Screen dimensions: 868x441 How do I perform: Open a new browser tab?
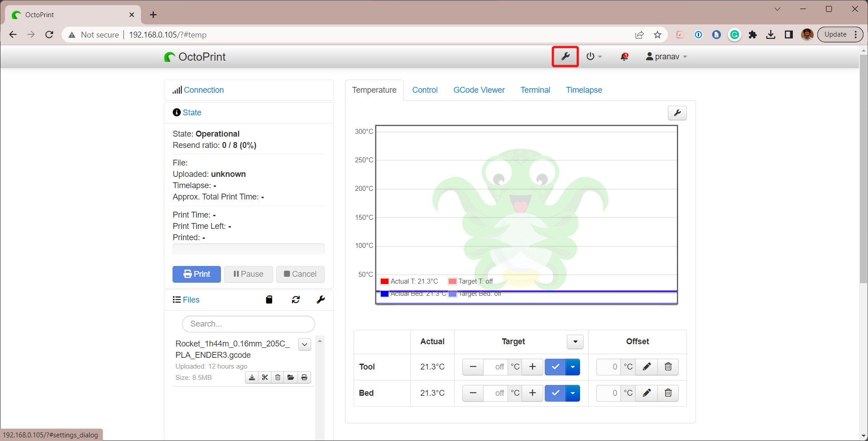[x=153, y=15]
